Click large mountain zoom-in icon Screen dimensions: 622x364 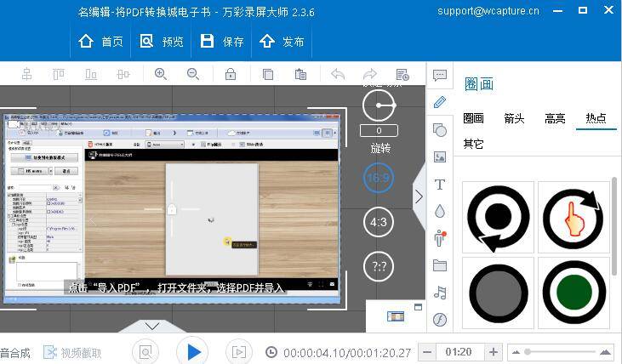[x=605, y=352]
